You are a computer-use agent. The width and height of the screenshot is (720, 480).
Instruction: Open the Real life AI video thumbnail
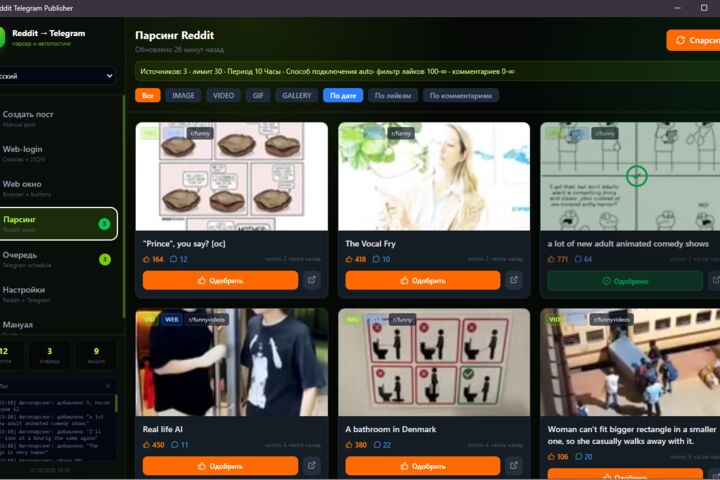pos(232,362)
